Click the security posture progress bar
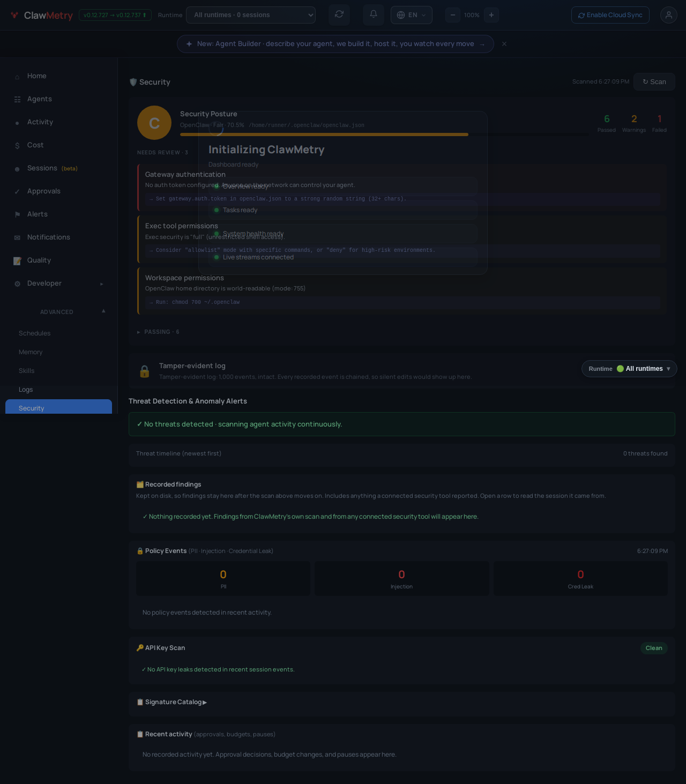The image size is (686, 784). point(384,135)
